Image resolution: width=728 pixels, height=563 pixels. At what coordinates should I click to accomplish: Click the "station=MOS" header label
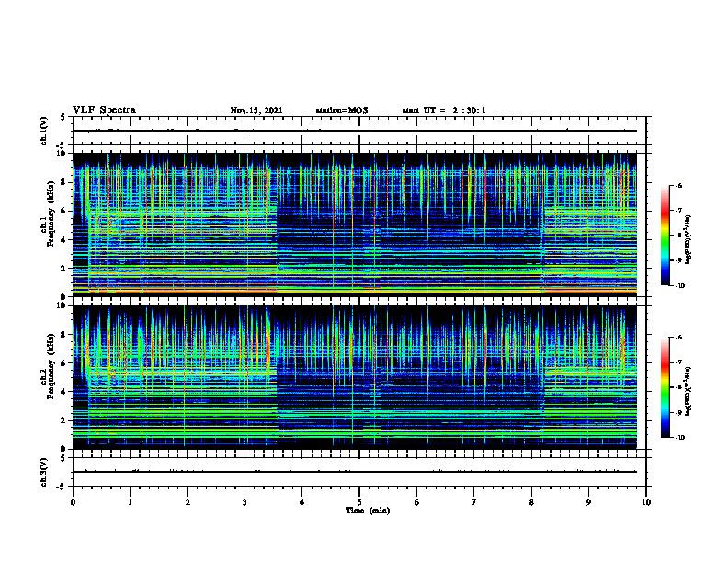[342, 110]
